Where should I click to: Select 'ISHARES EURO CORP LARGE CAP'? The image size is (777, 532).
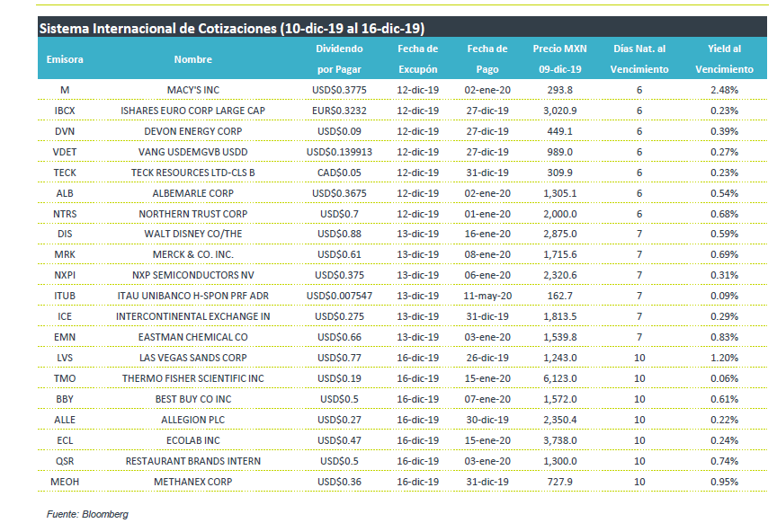click(x=192, y=111)
